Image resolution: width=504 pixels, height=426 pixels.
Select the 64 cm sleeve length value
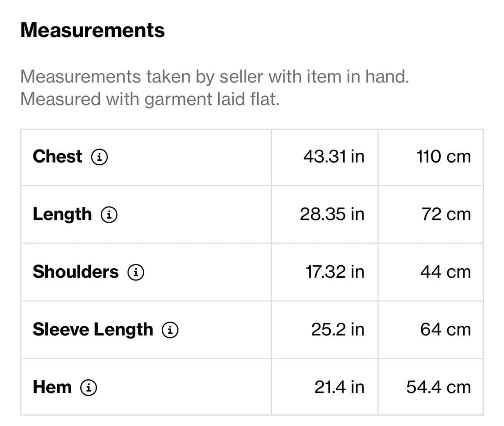[445, 330]
